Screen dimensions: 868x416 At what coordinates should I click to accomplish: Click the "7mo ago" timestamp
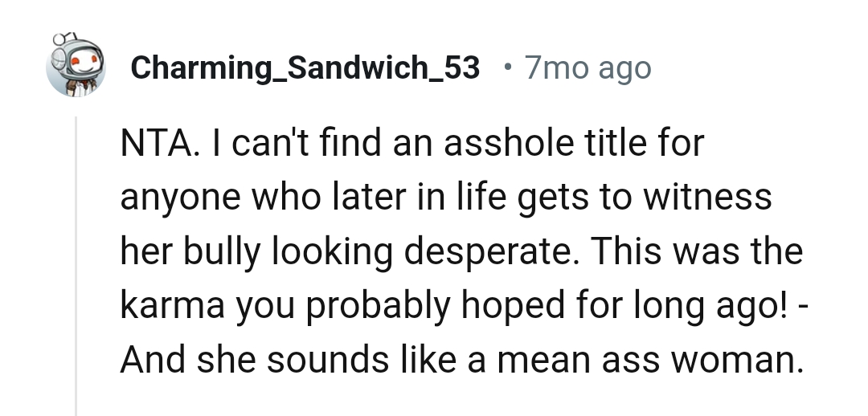coord(588,68)
